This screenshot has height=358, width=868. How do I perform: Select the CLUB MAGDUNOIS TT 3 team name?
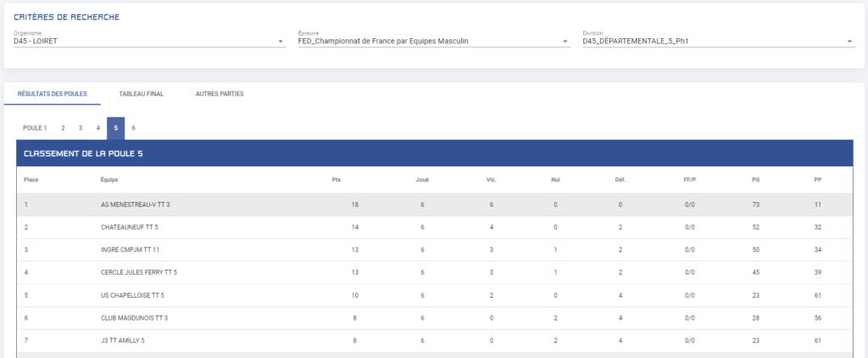click(x=134, y=318)
